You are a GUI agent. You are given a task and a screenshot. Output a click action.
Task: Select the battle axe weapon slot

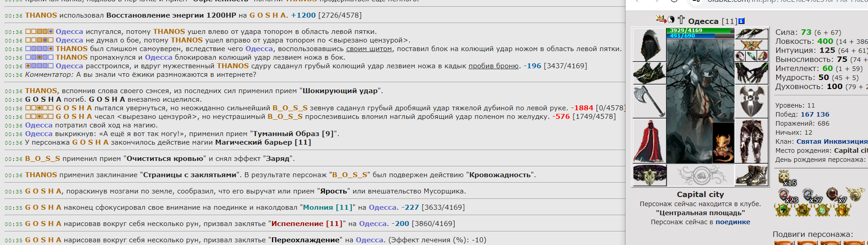pos(649,101)
